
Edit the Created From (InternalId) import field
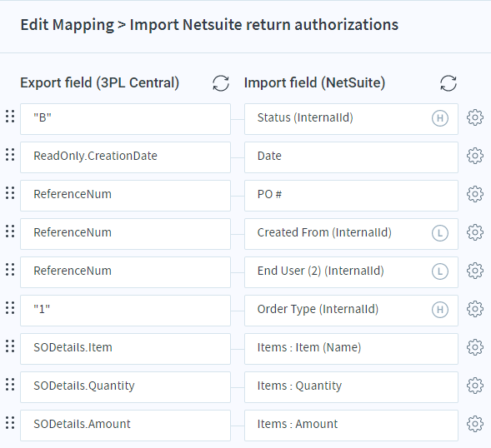(351, 234)
